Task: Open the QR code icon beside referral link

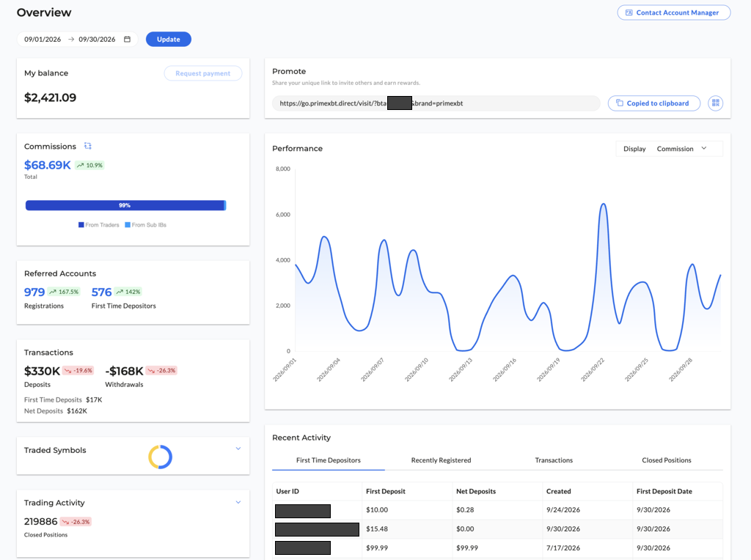Action: tap(715, 103)
